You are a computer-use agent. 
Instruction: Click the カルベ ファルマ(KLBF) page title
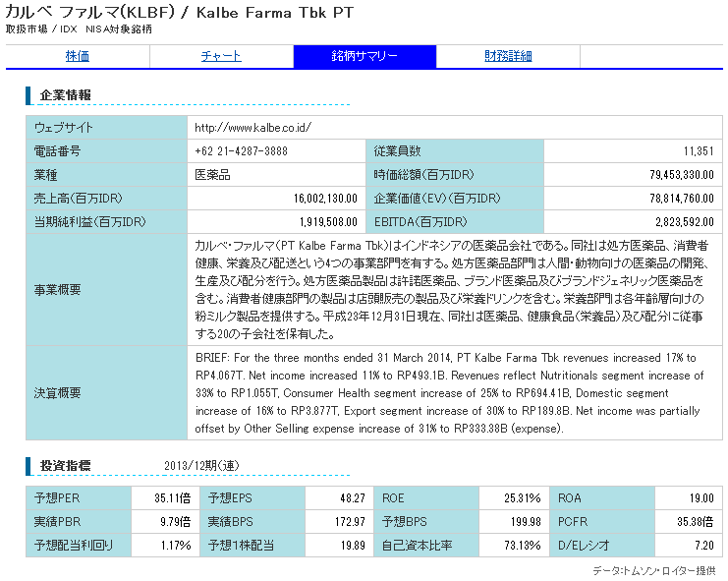179,13
